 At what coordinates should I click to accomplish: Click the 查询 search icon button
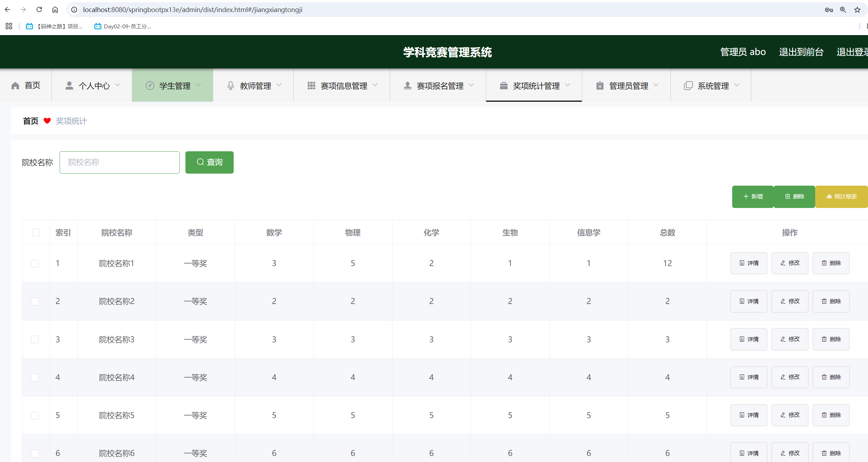click(x=210, y=162)
